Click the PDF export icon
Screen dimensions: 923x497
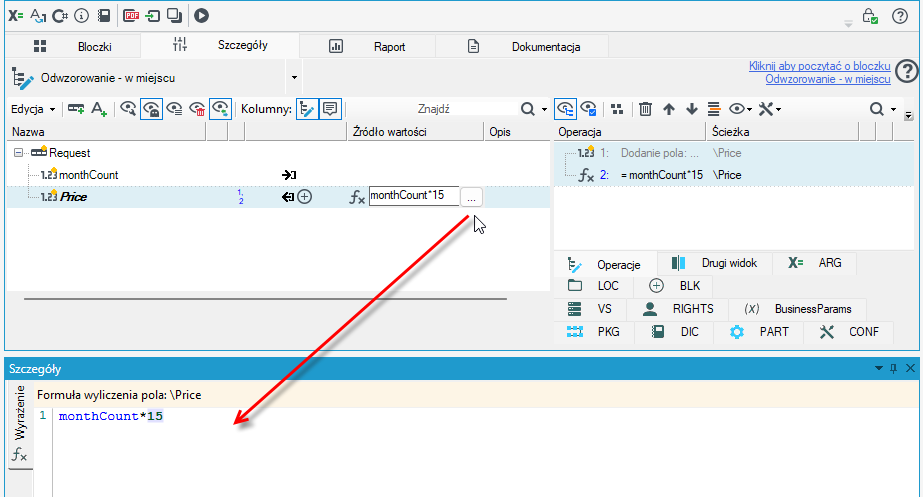pos(131,16)
